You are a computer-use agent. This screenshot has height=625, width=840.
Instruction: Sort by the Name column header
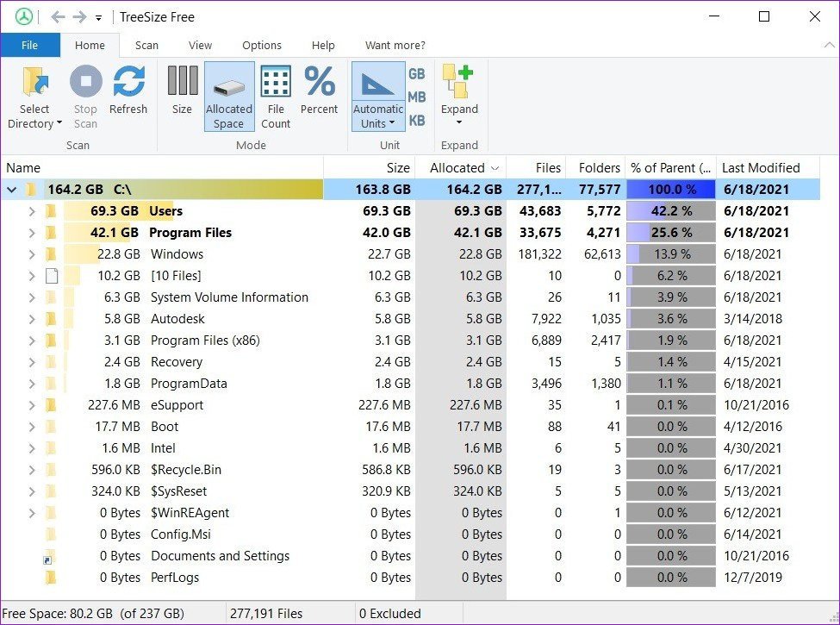tap(162, 168)
